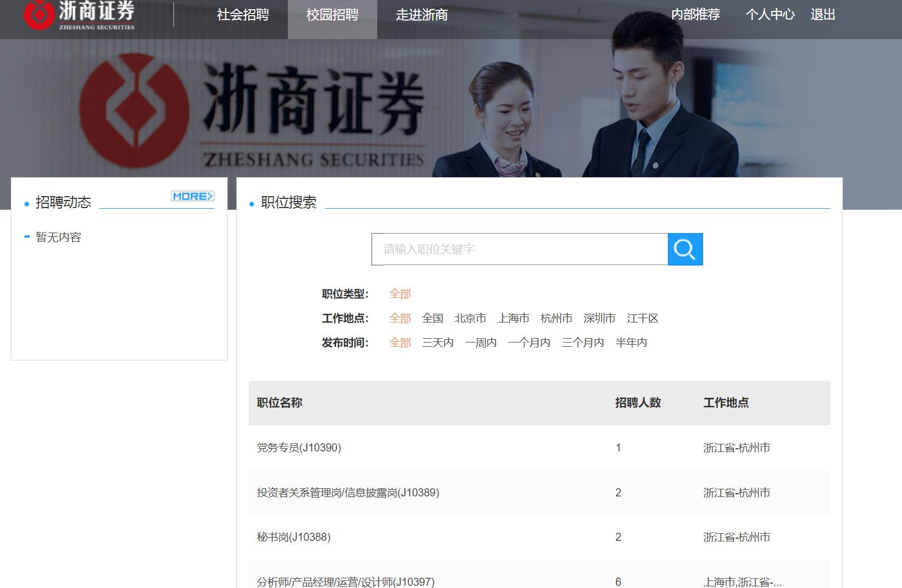The width and height of the screenshot is (902, 588).
Task: Click 浙江省-杭州市 in the 党务专员 row
Action: tap(737, 448)
